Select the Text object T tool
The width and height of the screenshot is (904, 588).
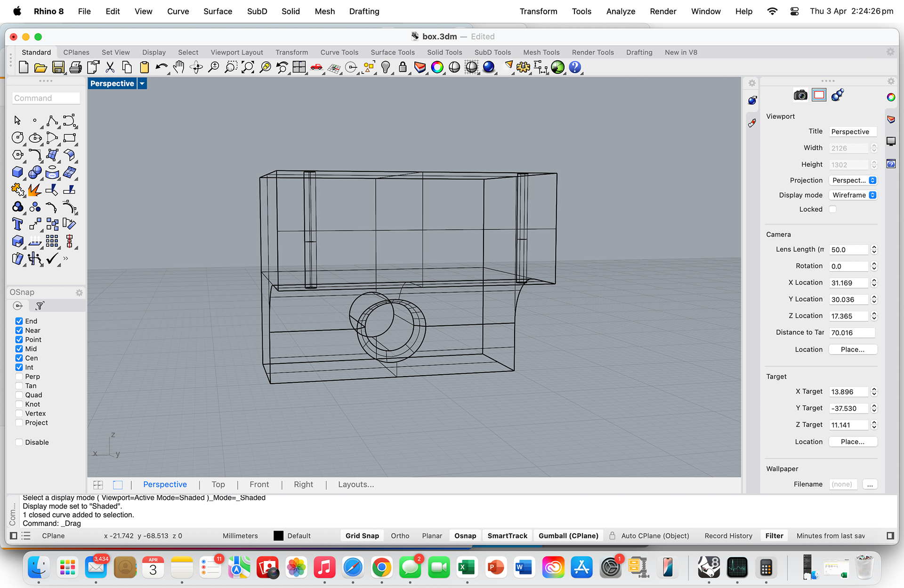pyautogui.click(x=17, y=224)
